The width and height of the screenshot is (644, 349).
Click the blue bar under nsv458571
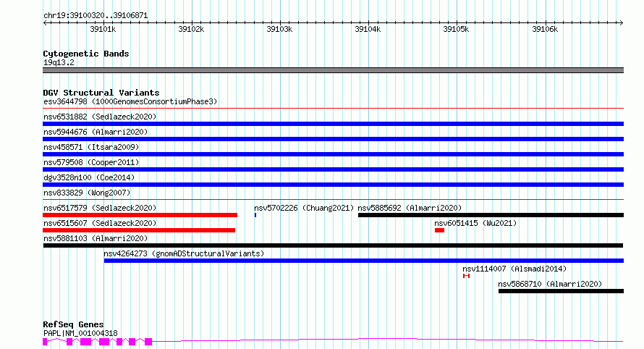[x=333, y=154]
